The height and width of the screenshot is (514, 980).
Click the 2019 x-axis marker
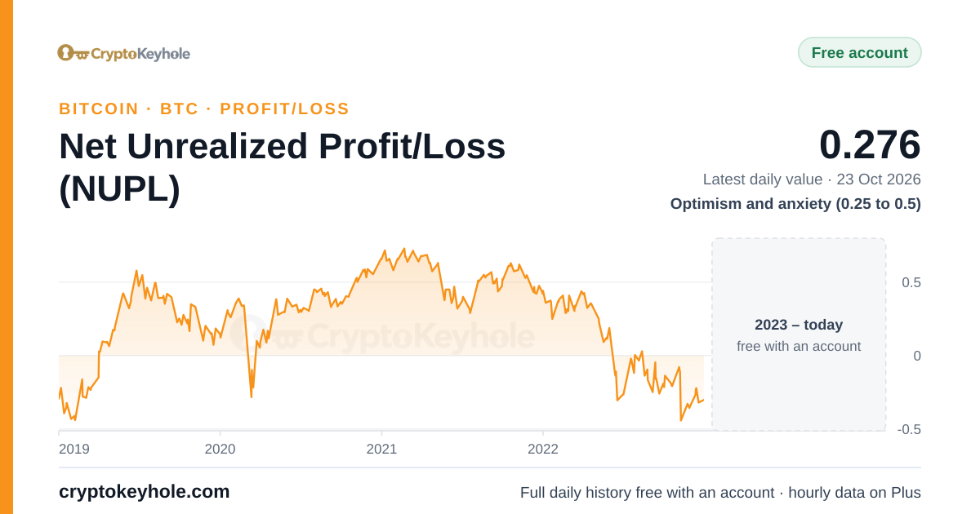click(74, 449)
